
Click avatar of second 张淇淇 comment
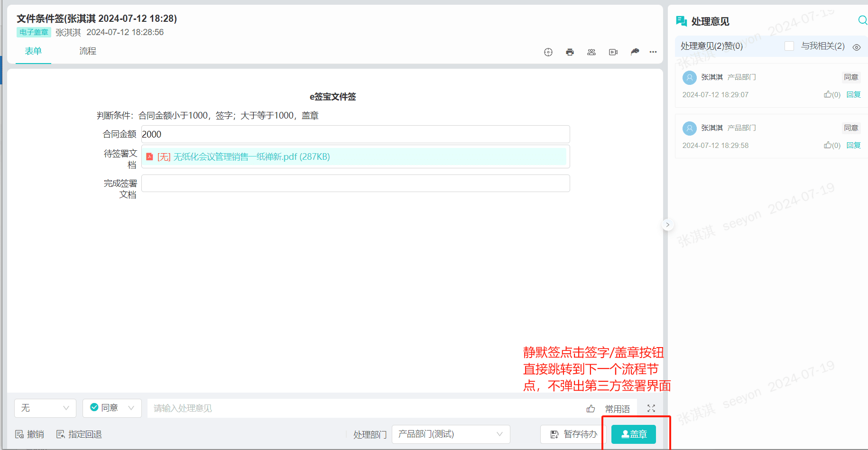(x=690, y=129)
